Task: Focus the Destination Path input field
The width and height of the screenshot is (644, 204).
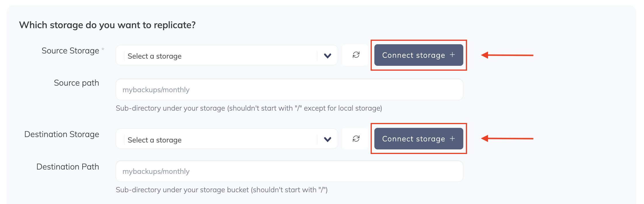Action: (289, 171)
